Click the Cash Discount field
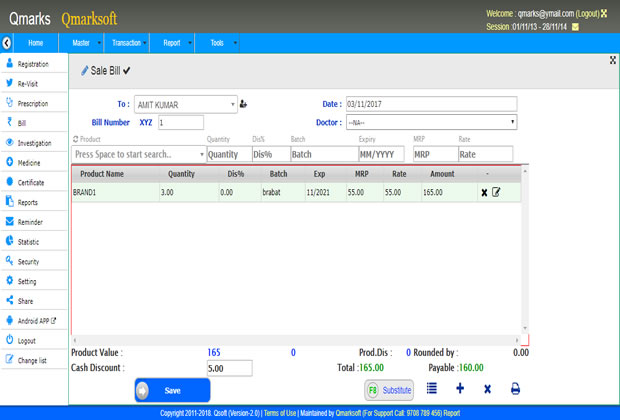The width and height of the screenshot is (620, 420). (230, 368)
